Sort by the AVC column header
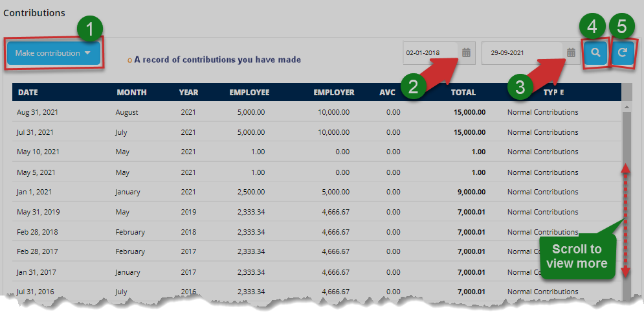 [x=387, y=93]
